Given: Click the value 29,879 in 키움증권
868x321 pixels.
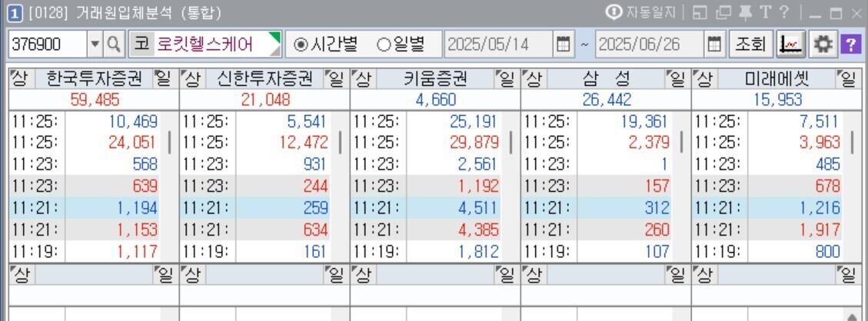Looking at the screenshot, I should pyautogui.click(x=474, y=143).
